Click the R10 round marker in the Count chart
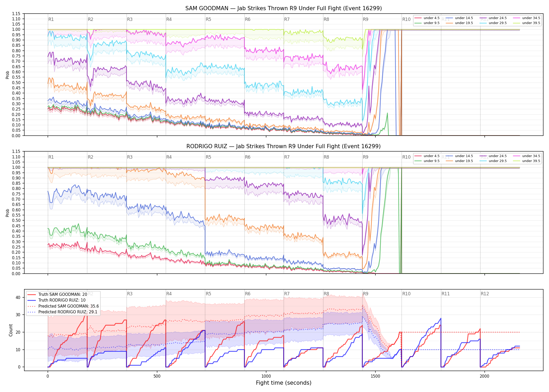The image size is (549, 392). [406, 294]
